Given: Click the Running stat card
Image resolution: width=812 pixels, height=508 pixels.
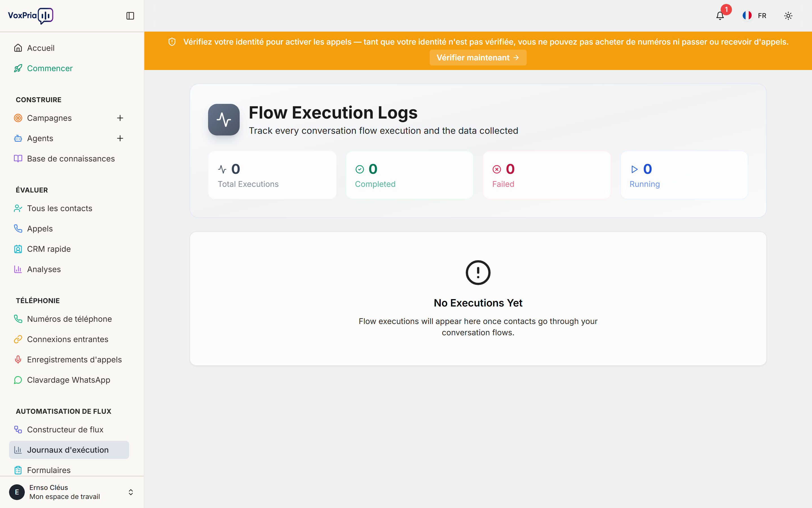Looking at the screenshot, I should 684,175.
